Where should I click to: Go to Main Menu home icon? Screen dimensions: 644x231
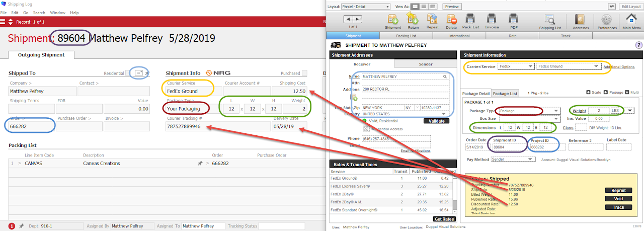click(631, 19)
